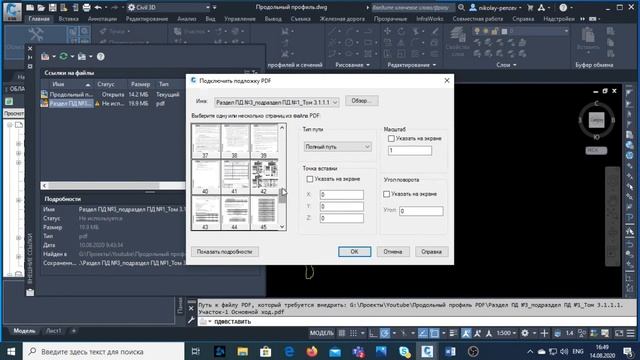Click the customization hamburger icon in status bar
The width and height of the screenshot is (640, 360).
(x=631, y=333)
